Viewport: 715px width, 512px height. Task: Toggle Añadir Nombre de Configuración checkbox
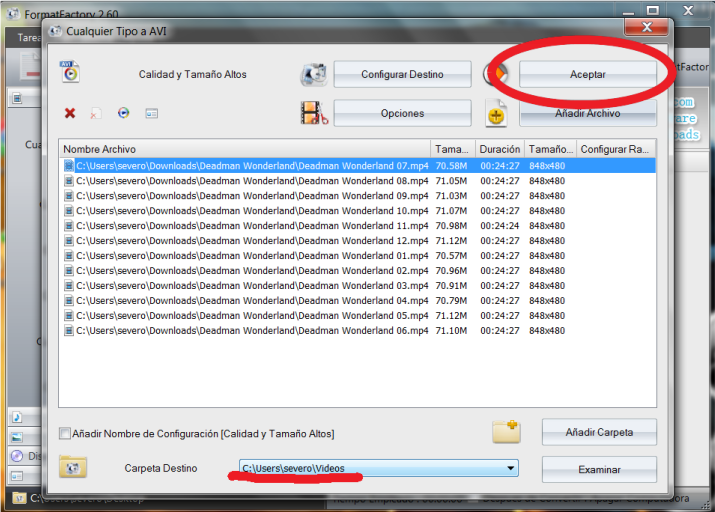coord(65,433)
